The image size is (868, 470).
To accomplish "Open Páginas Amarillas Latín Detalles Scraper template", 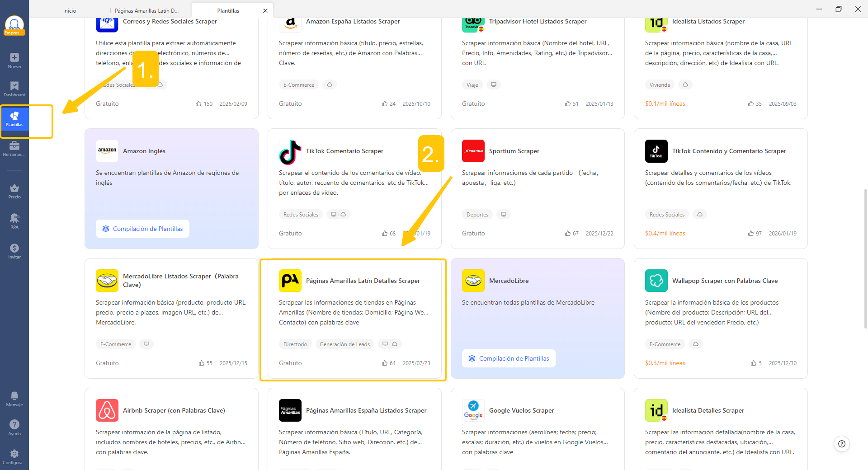I will coord(363,281).
